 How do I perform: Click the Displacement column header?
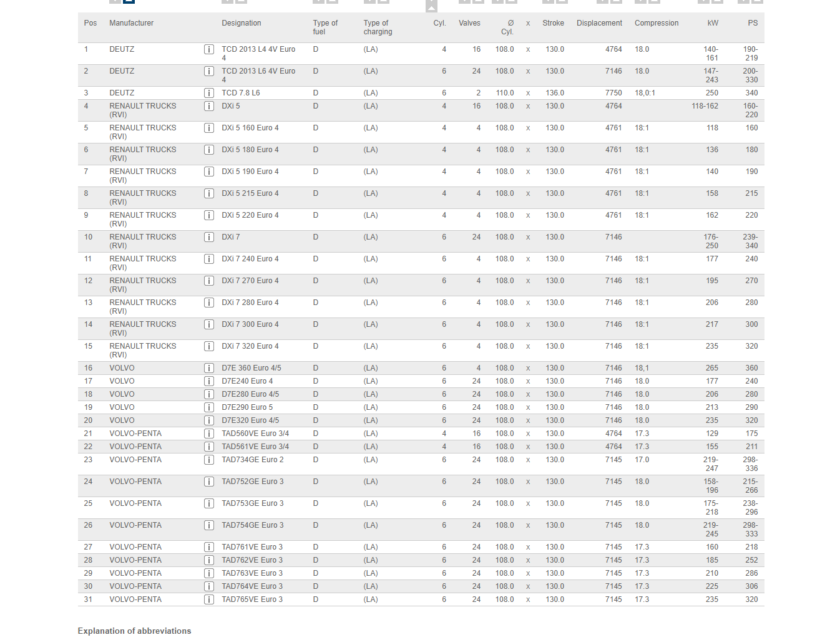pos(599,23)
